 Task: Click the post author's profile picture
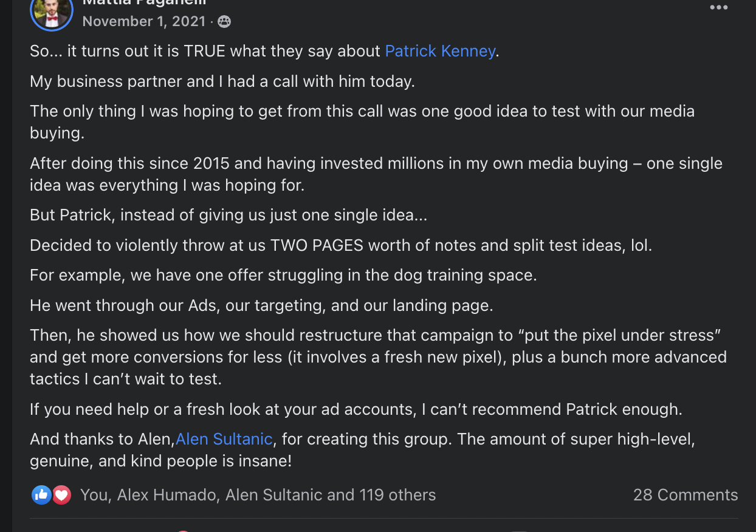[52, 11]
